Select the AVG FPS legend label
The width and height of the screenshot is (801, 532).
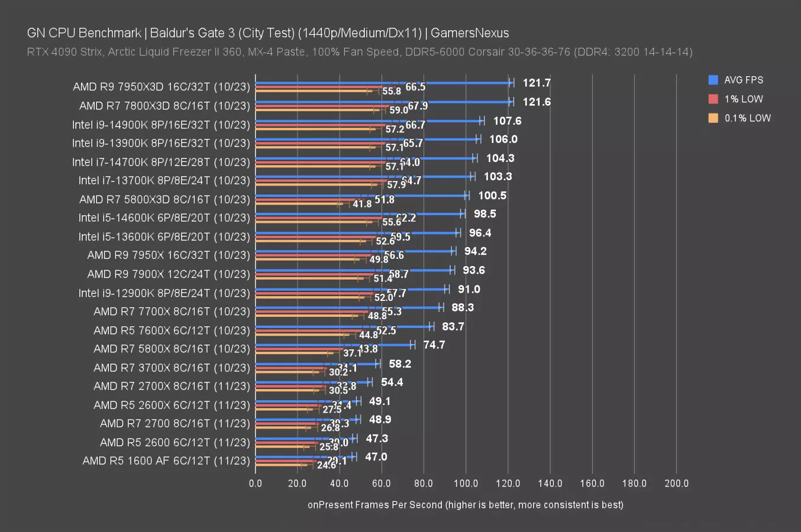click(x=744, y=80)
